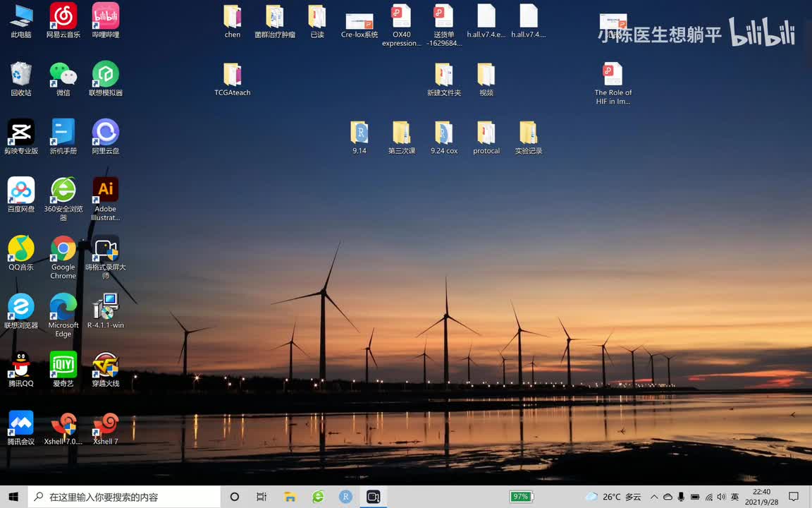Select the Tencent QQ penguin icon

21,365
